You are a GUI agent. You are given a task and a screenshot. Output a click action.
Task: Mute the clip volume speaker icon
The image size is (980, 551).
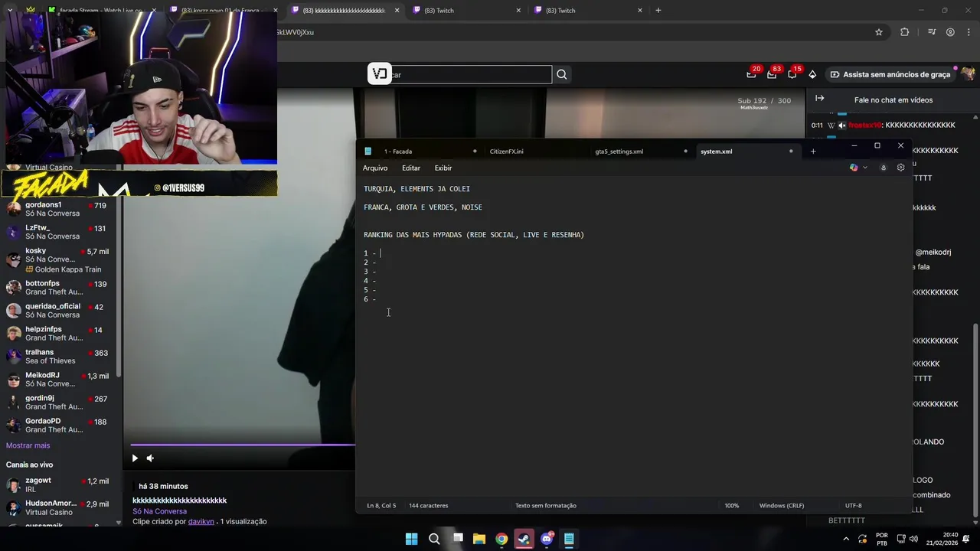click(150, 458)
